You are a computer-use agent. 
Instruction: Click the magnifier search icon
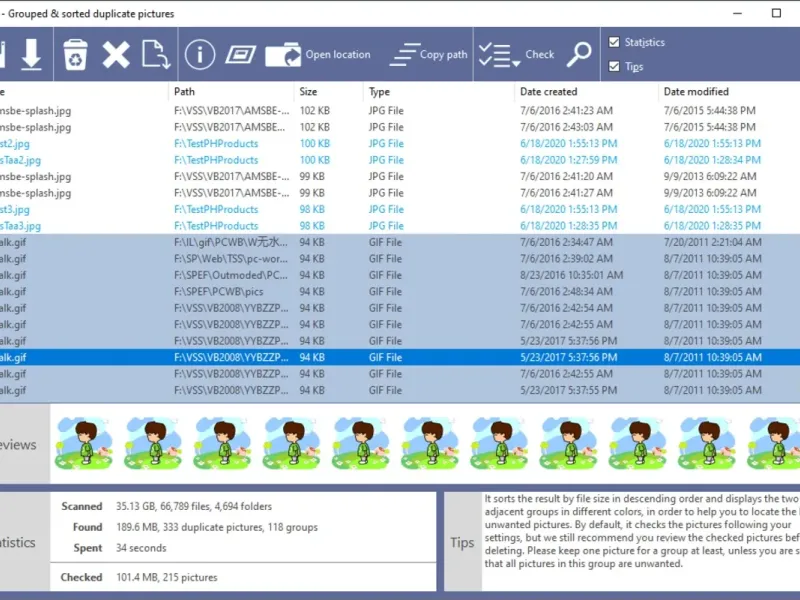pos(579,54)
